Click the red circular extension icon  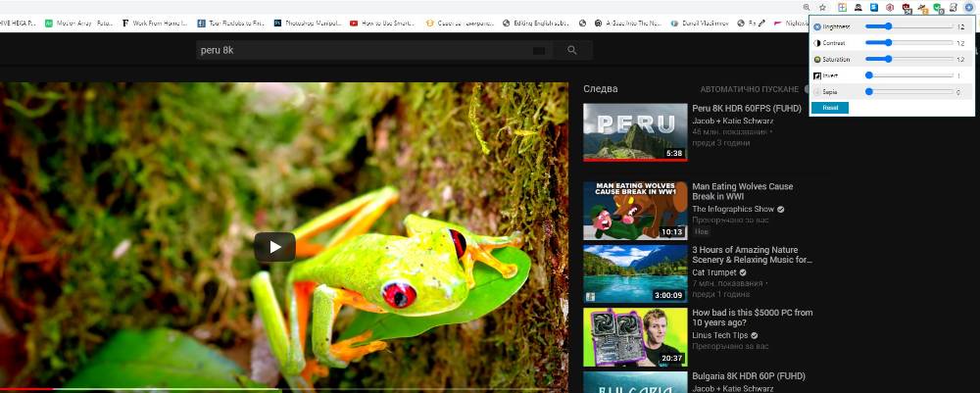click(x=890, y=8)
